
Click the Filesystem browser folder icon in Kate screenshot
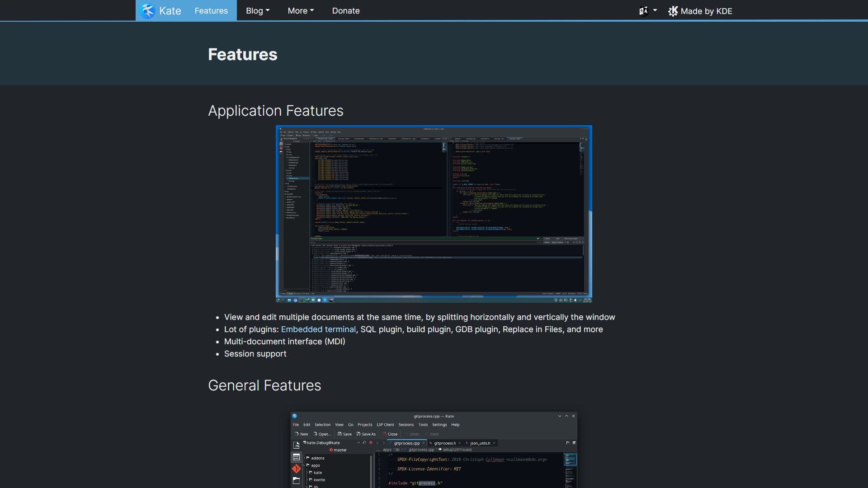(296, 481)
